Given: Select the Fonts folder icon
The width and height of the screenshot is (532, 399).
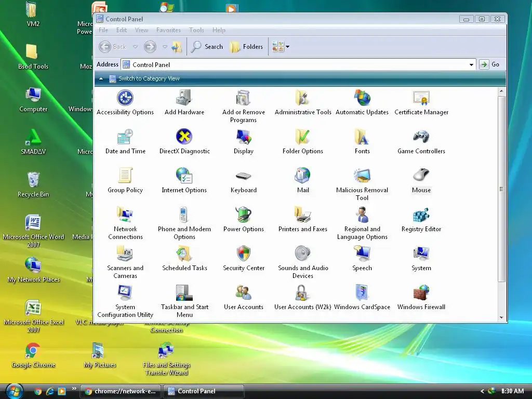Looking at the screenshot, I should (x=362, y=137).
